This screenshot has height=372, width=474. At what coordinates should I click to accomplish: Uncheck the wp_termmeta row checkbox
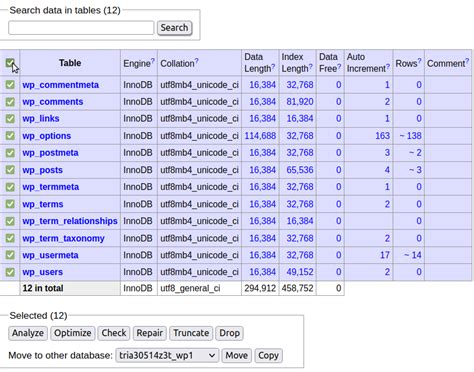(10, 187)
